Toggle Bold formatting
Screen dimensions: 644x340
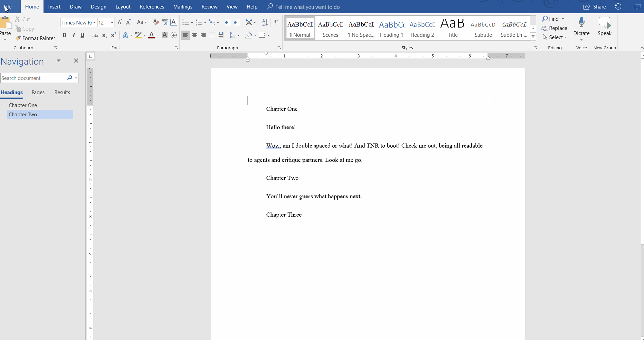pyautogui.click(x=65, y=35)
